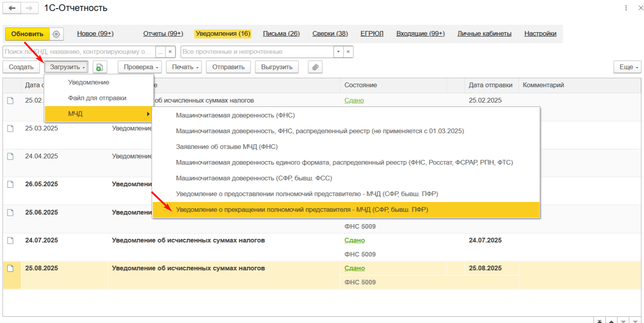Open the Письма (26) section
The width and height of the screenshot is (644, 323).
coord(281,34)
